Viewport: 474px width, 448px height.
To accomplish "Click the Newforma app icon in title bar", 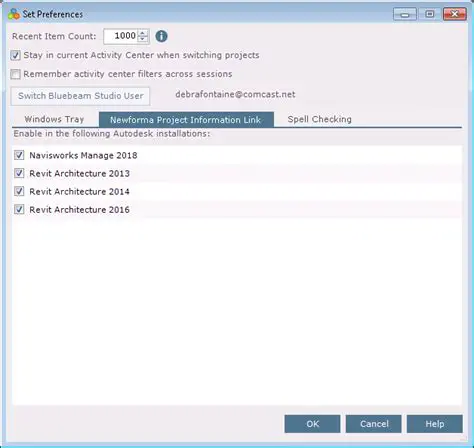I will pos(14,14).
